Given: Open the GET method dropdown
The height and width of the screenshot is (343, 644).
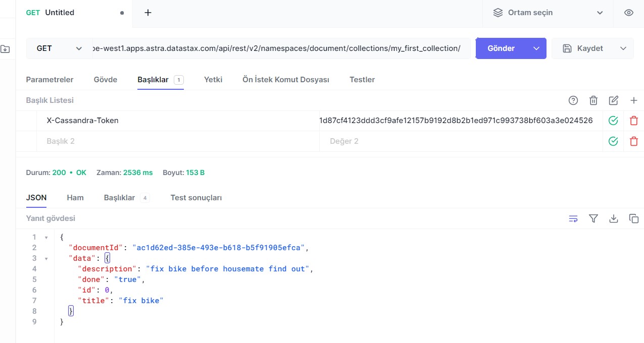Looking at the screenshot, I should [58, 48].
